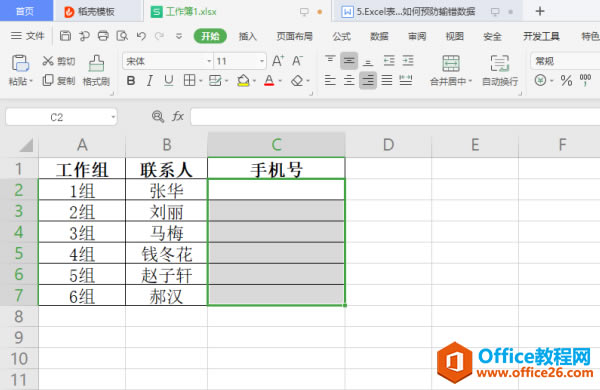The image size is (600, 390).
Task: Click the Save icon in quick toolbar
Action: pos(65,36)
